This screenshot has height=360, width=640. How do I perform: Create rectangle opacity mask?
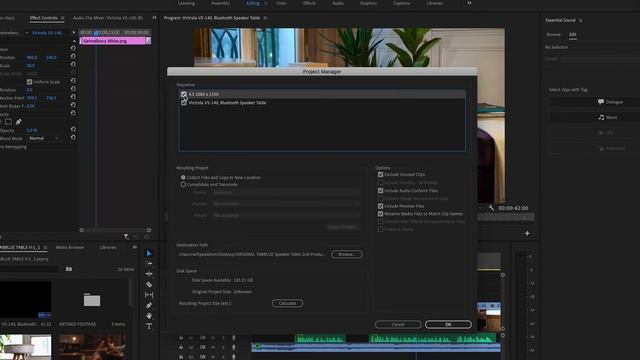click(8, 122)
